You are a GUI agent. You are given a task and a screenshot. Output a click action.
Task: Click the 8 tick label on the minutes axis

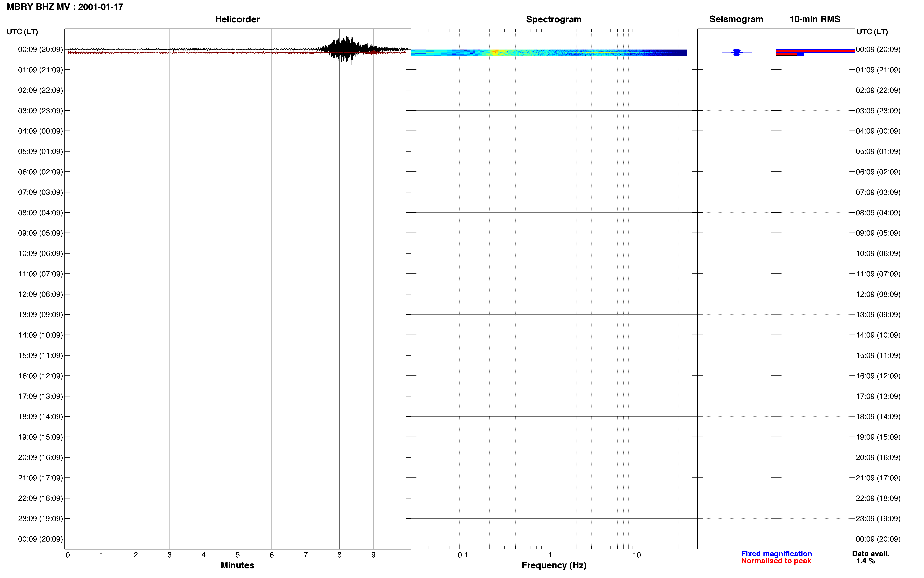pos(339,555)
